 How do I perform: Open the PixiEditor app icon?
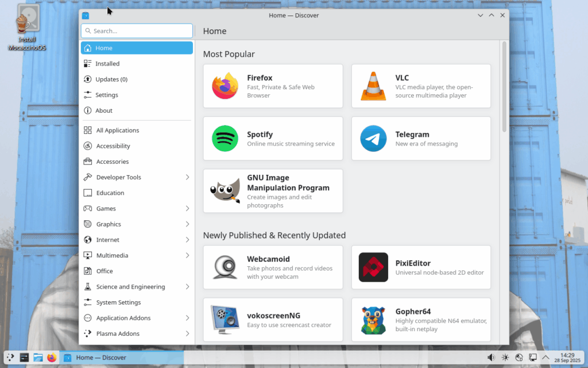(x=373, y=267)
